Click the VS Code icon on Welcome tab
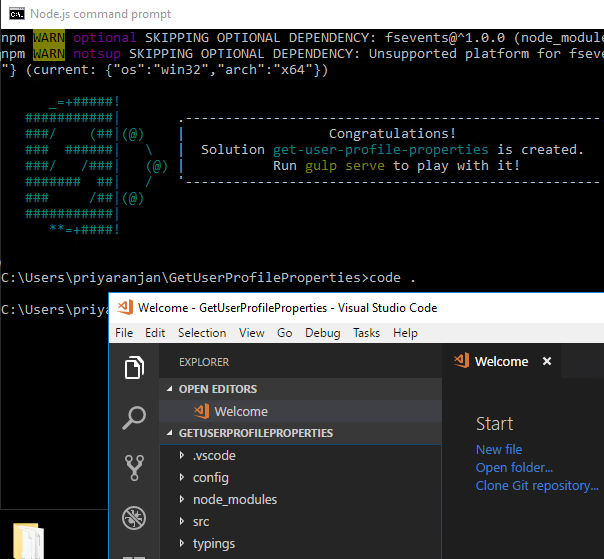The width and height of the screenshot is (604, 559). tap(461, 361)
